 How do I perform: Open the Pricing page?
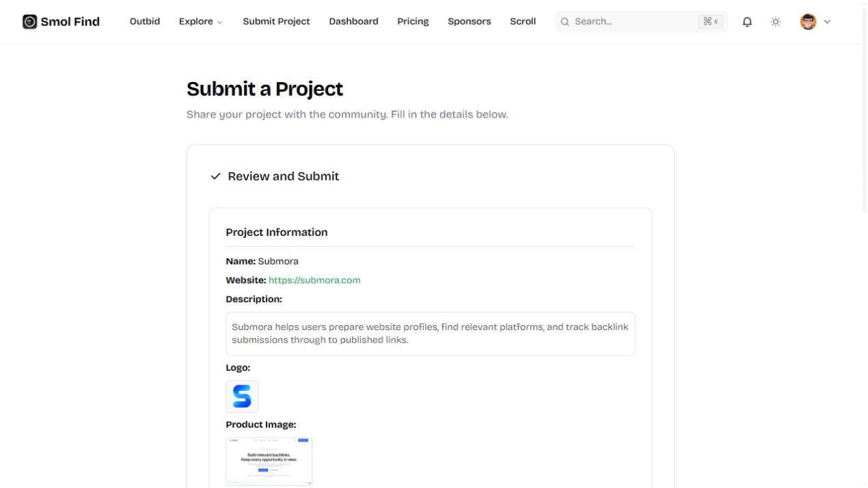pos(413,22)
